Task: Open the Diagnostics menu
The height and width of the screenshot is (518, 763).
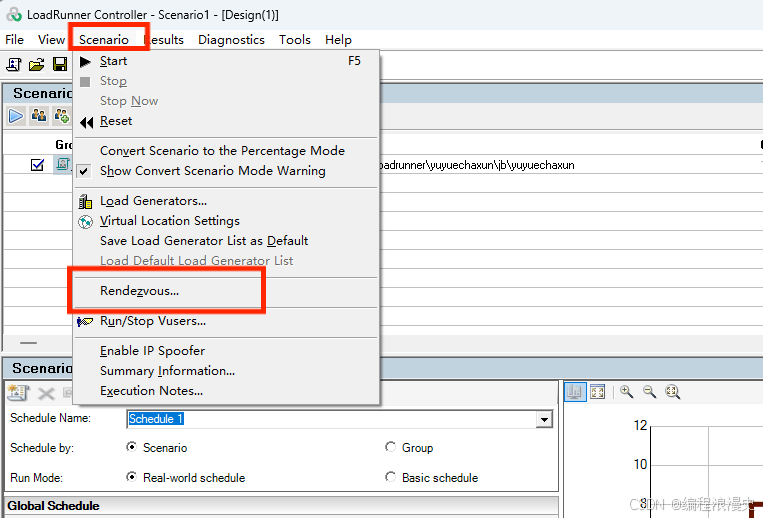Action: click(231, 39)
